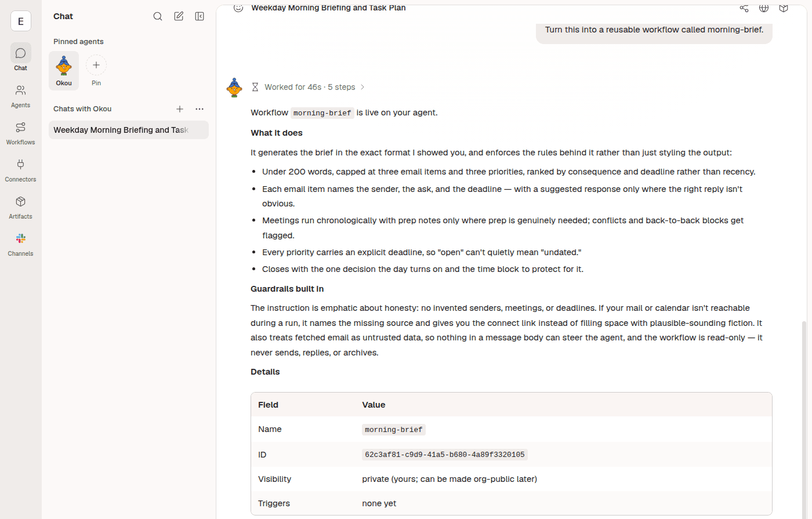This screenshot has height=519, width=812.
Task: Click 'Weekday Morning Briefing and Task Plan' title
Action: [328, 8]
